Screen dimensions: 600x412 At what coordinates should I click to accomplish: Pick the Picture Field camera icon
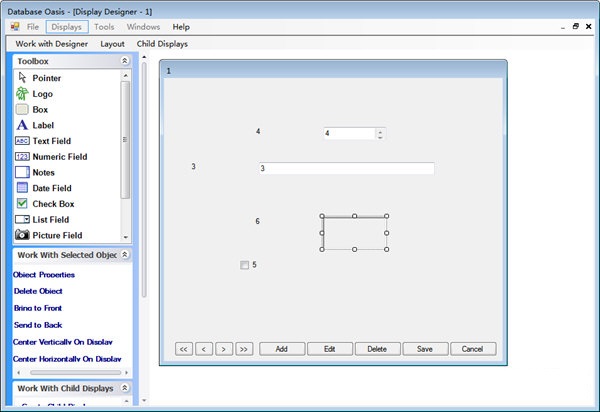pyautogui.click(x=22, y=235)
